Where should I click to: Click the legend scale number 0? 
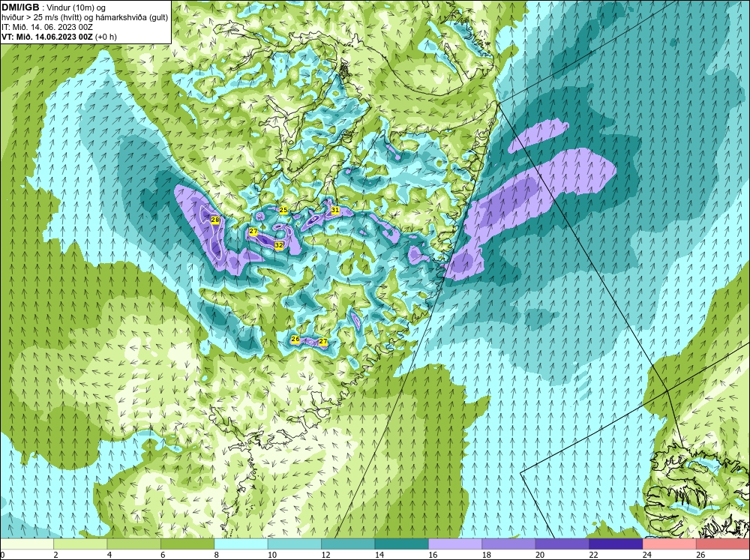click(2, 555)
